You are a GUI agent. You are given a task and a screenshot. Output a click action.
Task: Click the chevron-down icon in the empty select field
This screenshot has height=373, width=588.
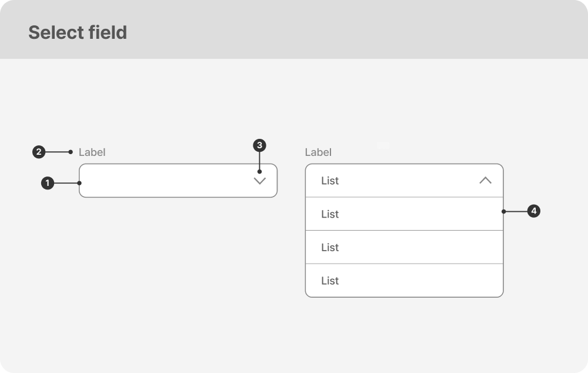pyautogui.click(x=260, y=181)
